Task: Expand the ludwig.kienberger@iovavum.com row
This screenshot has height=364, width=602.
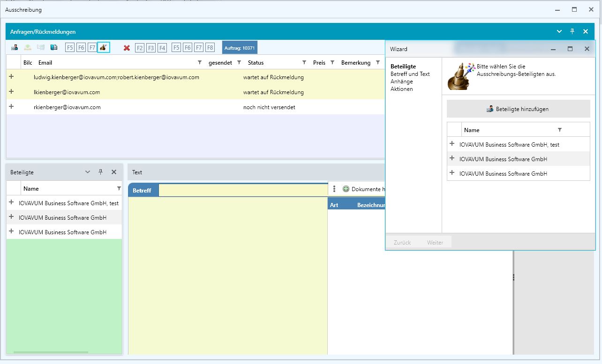Action: coord(11,77)
